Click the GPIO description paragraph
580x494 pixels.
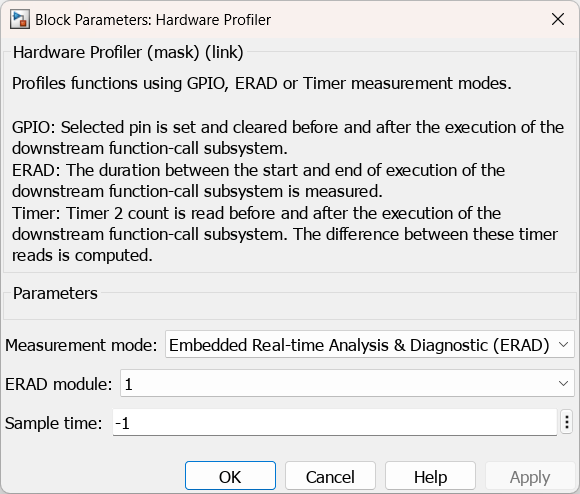pyautogui.click(x=288, y=138)
